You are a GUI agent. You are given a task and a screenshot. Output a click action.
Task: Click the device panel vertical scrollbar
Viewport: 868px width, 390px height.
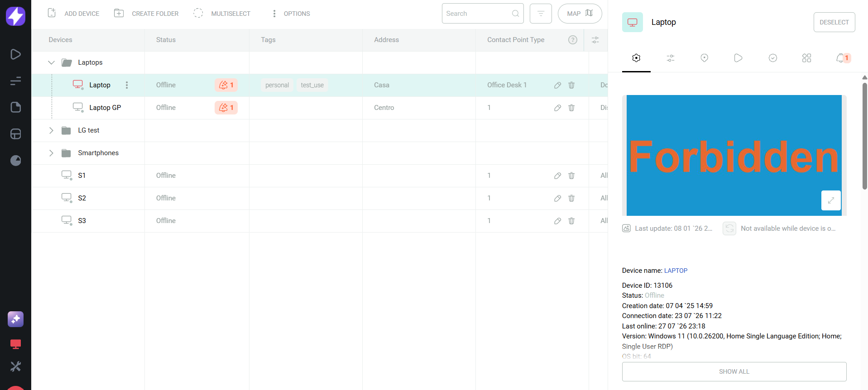(864, 136)
